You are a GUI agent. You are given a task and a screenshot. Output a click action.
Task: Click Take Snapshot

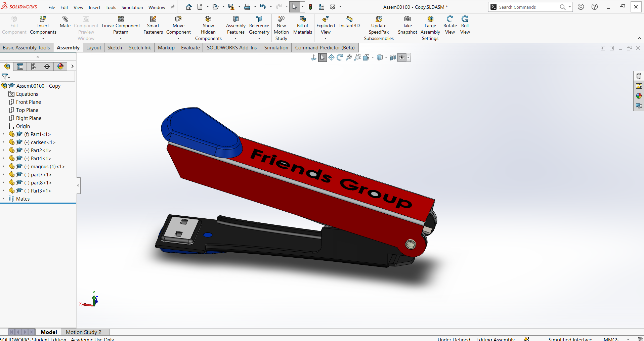coord(407,26)
